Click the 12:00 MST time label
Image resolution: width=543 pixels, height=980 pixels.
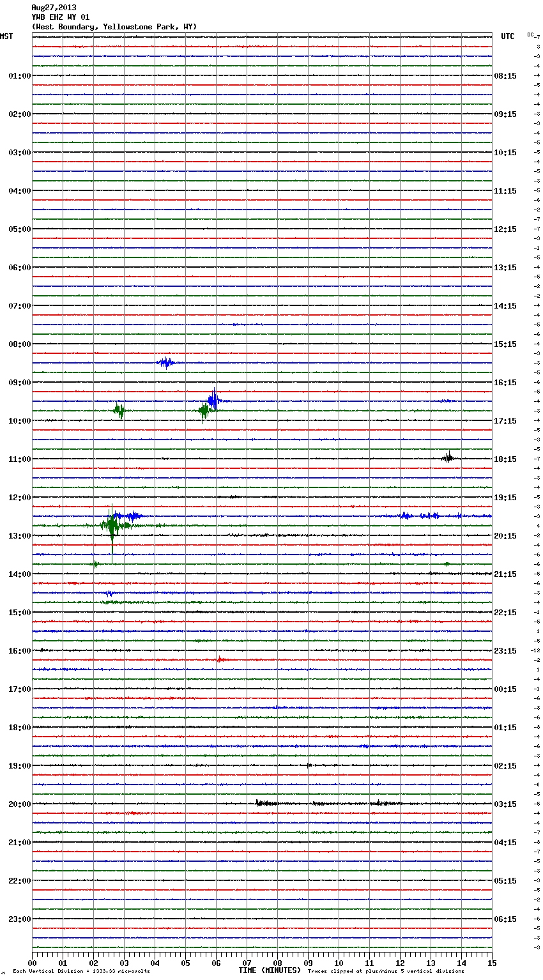tap(20, 498)
